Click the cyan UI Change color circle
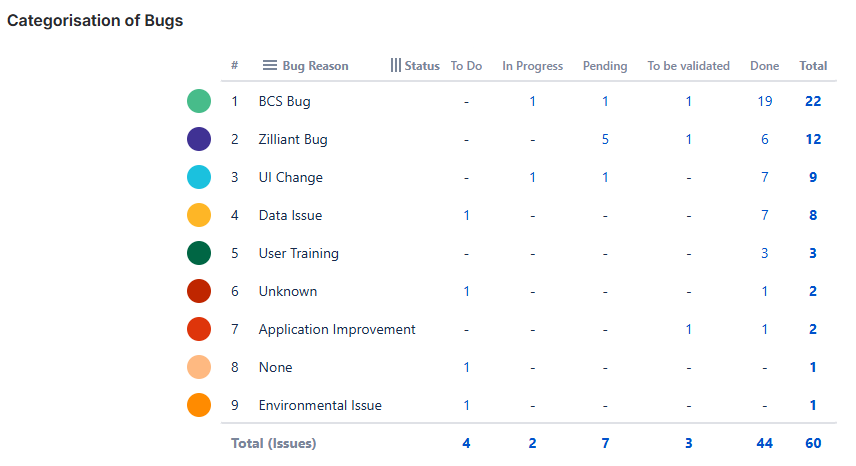This screenshot has width=856, height=466. click(x=199, y=177)
